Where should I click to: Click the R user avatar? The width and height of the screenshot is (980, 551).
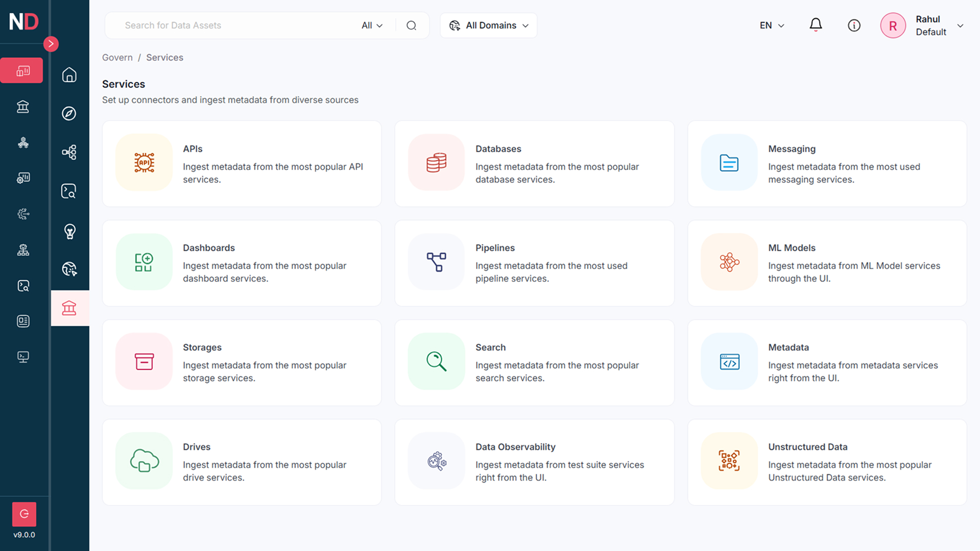pyautogui.click(x=893, y=26)
